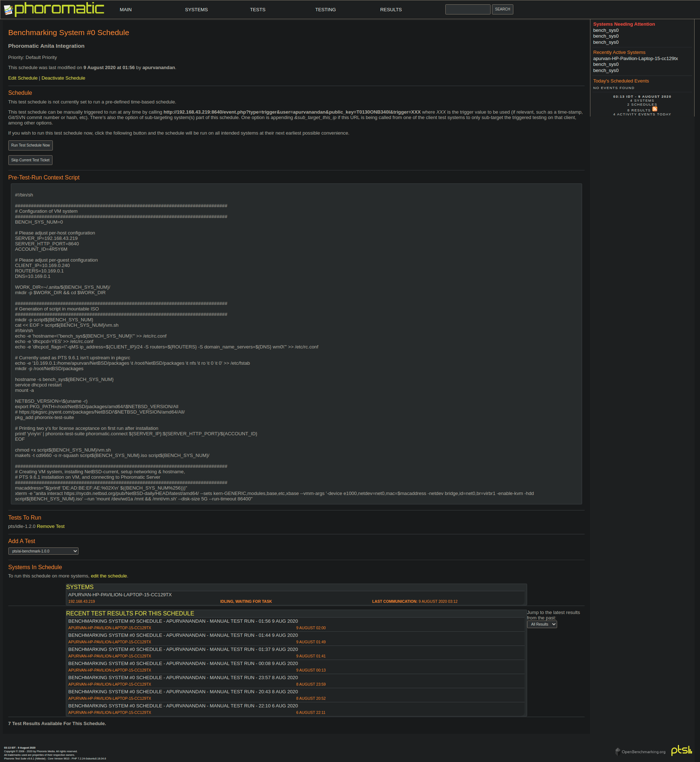Open manual test run result 20:43 8 Aug 2020
Viewport: 700px width, 762px height.
(x=296, y=695)
